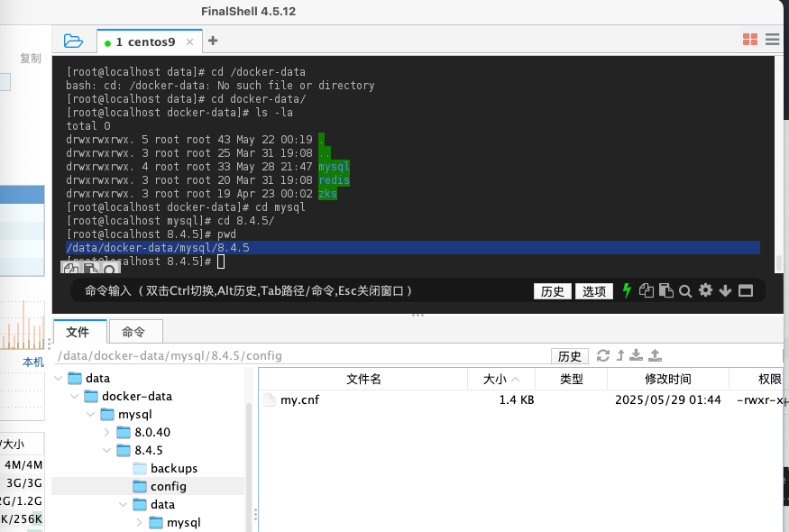This screenshot has height=532, width=789.
Task: Click the zks directory name in ls output
Action: tap(327, 194)
